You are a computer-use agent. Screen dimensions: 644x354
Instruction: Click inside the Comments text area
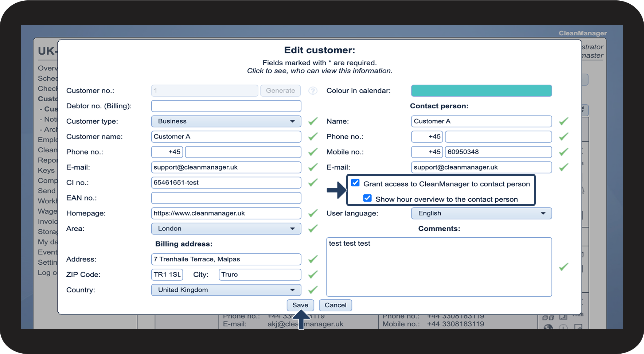click(439, 267)
